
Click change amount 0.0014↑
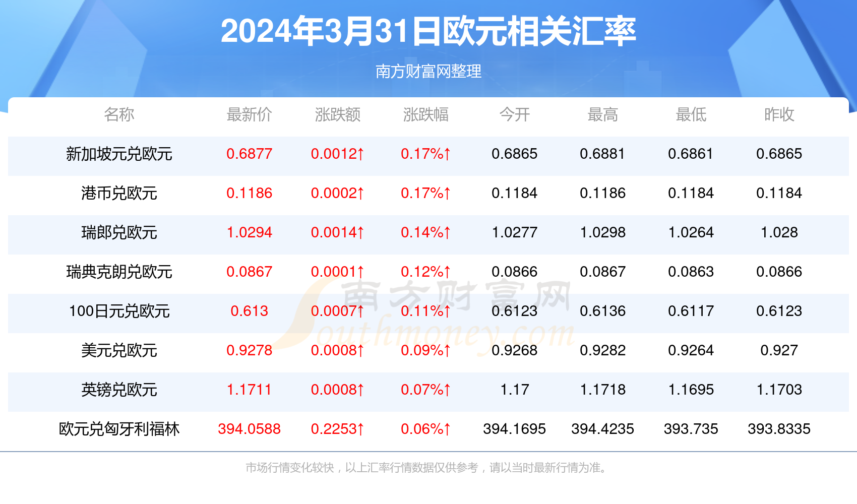(x=337, y=232)
